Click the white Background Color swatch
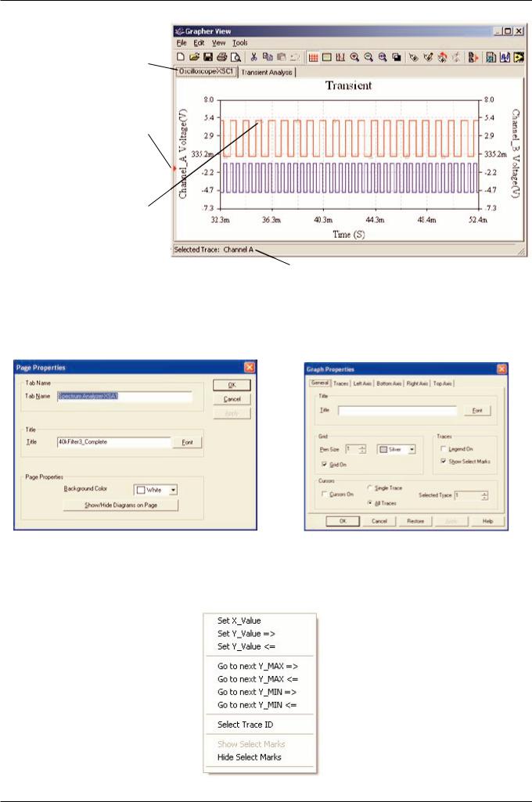 click(x=141, y=490)
